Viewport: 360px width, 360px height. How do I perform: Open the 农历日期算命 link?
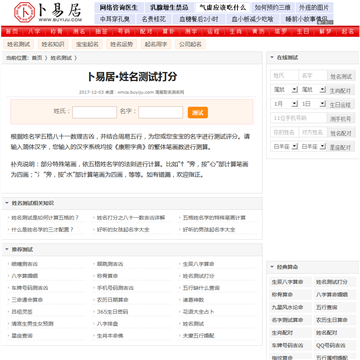tap(113, 300)
